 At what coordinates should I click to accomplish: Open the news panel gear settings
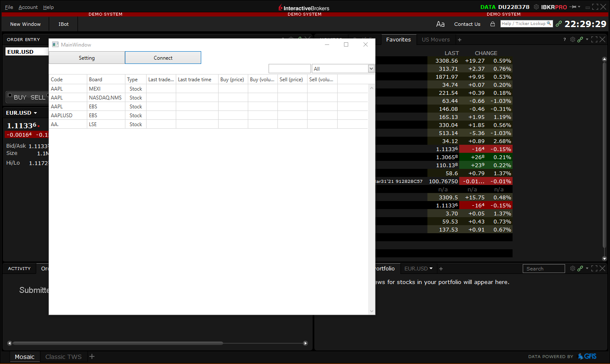click(x=573, y=268)
